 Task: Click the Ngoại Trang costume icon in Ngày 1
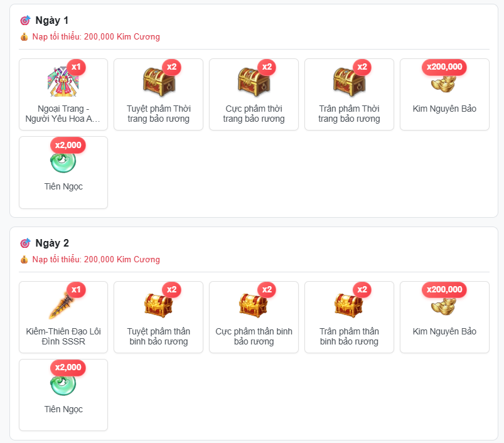click(x=63, y=82)
